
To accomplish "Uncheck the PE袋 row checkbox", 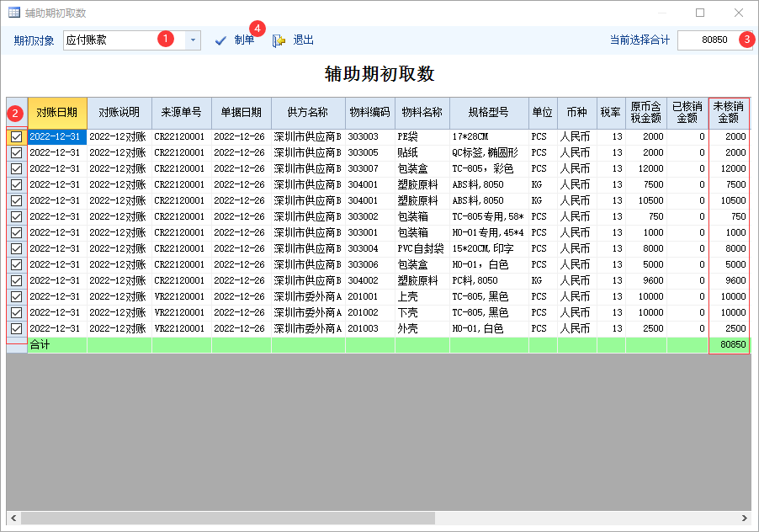I will coord(16,136).
